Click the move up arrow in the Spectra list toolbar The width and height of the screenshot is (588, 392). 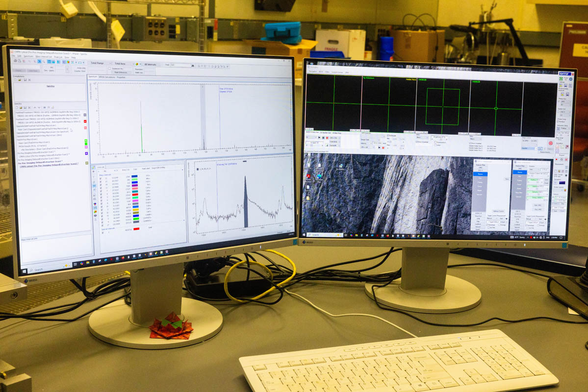point(35,108)
